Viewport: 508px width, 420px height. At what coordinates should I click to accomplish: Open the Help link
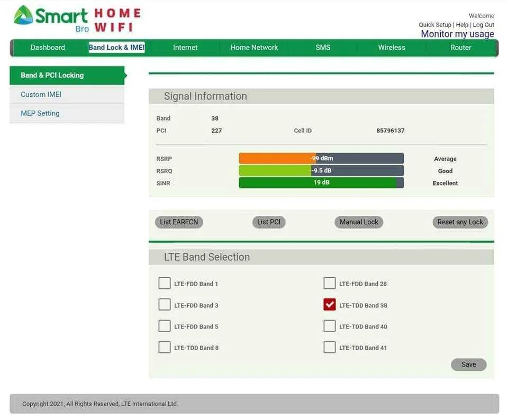click(462, 25)
